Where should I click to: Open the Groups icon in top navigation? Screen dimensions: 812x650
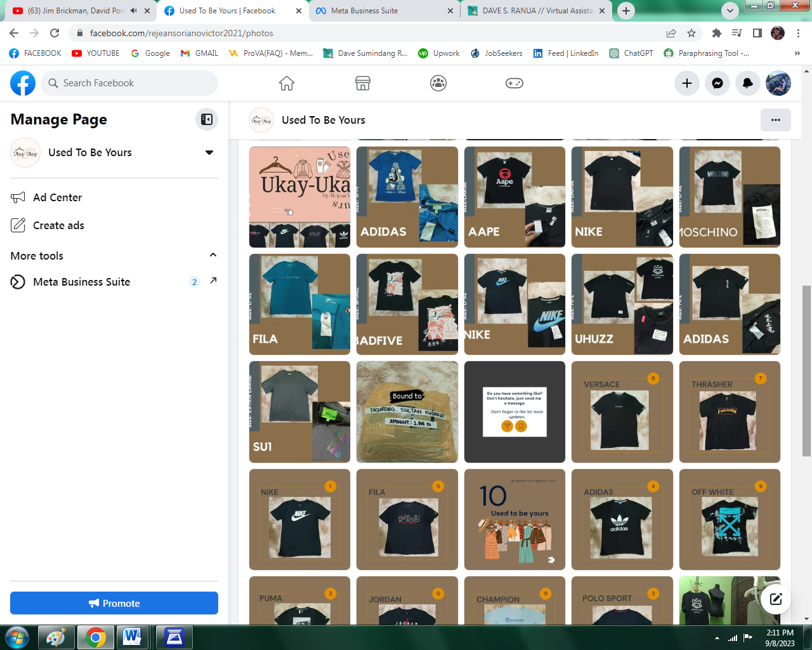point(438,83)
